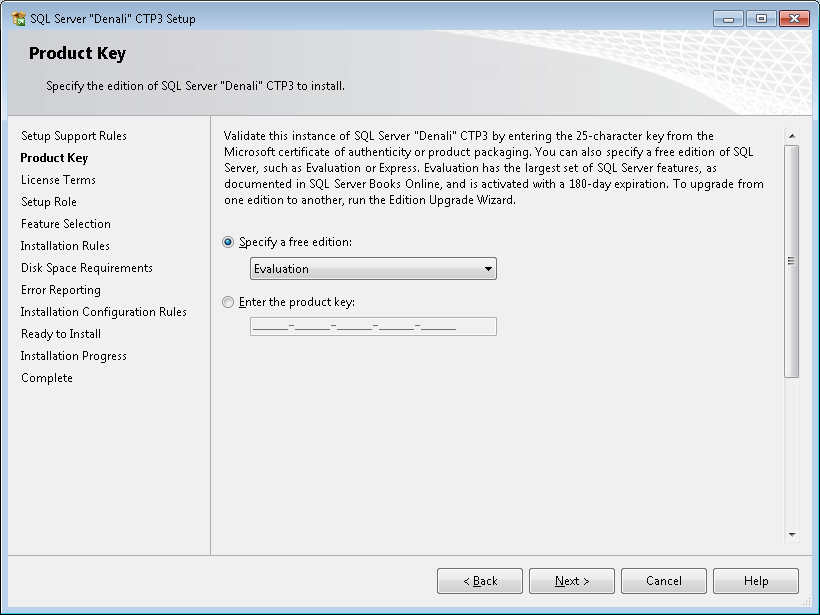Screen dimensions: 820x615
Task: Click the 'Specify the edition' subtitle text
Action: point(195,86)
